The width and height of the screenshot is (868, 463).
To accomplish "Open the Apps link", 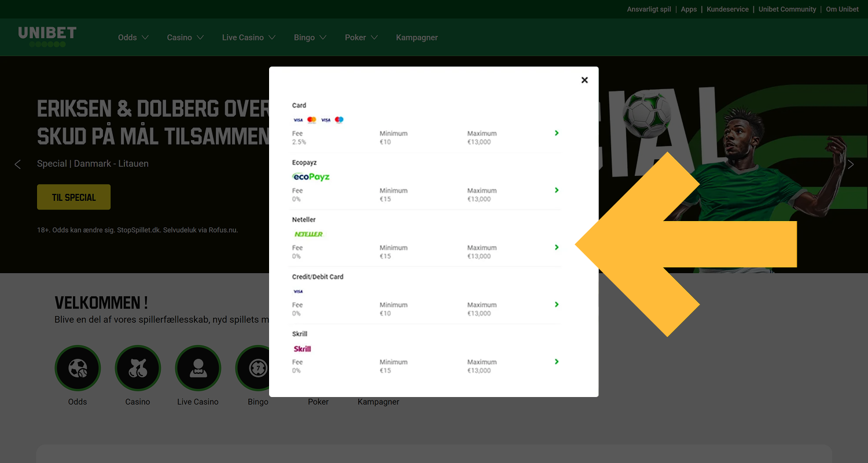I will click(x=689, y=9).
